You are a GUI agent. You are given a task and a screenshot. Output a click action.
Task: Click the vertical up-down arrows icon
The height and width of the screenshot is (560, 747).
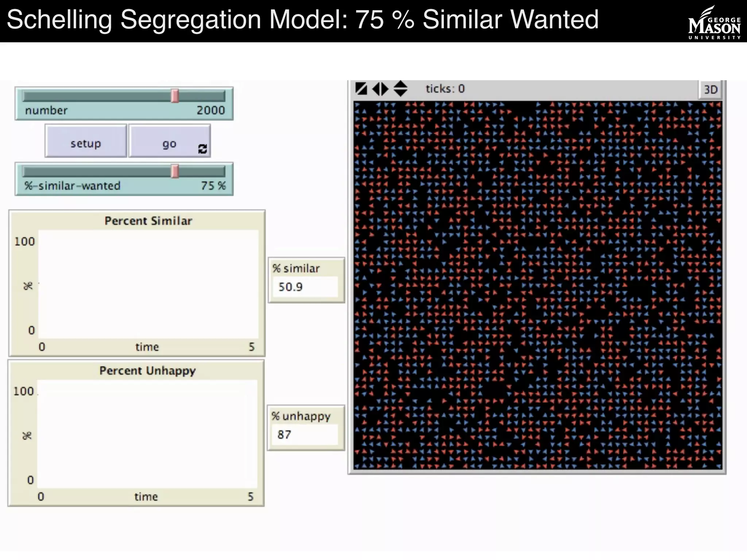click(400, 89)
